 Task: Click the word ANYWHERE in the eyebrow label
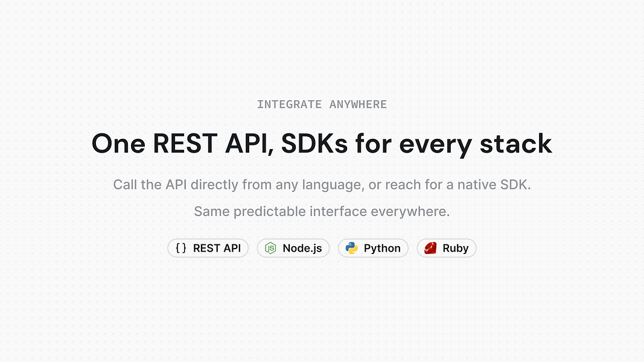click(358, 104)
